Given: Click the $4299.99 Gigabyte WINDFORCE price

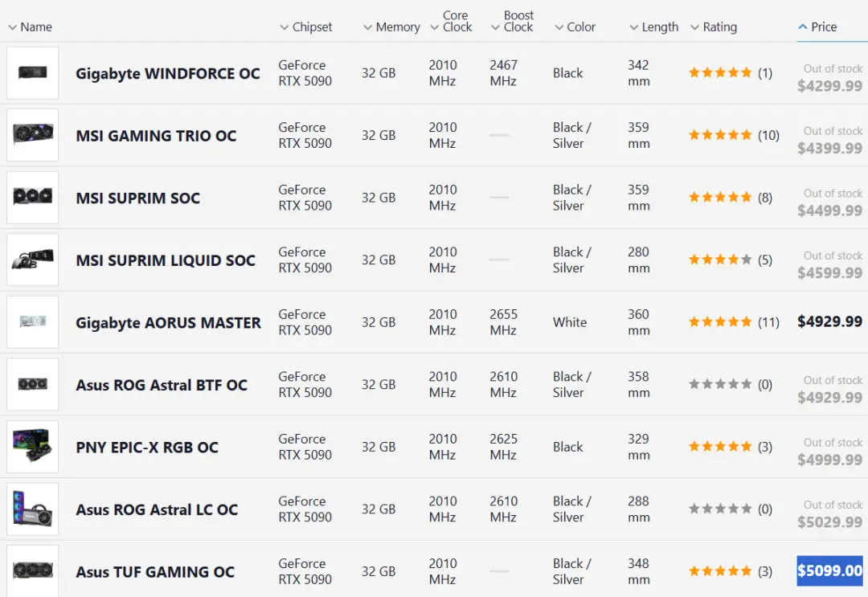Looking at the screenshot, I should tap(829, 86).
